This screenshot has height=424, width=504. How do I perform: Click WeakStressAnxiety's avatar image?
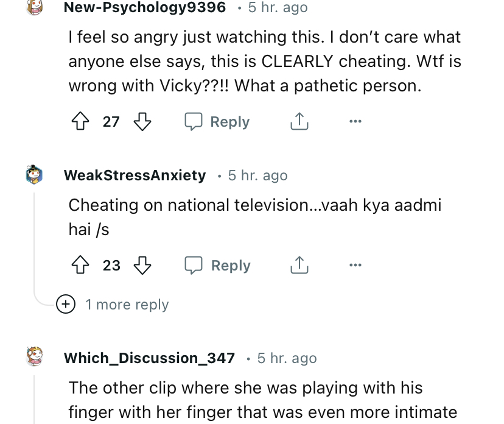(x=34, y=175)
